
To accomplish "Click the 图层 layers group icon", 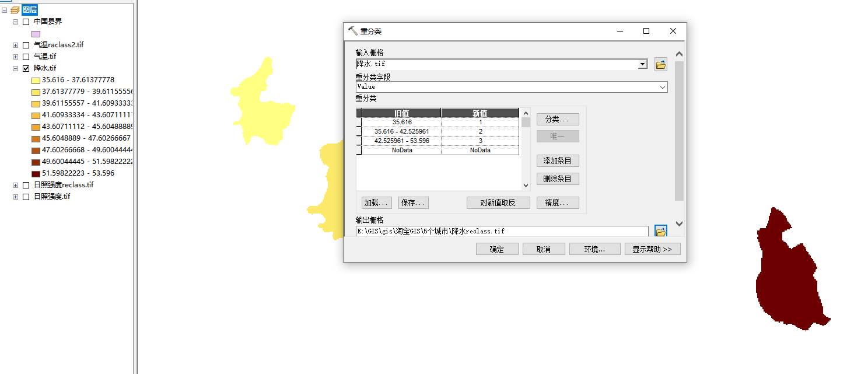I will point(15,10).
